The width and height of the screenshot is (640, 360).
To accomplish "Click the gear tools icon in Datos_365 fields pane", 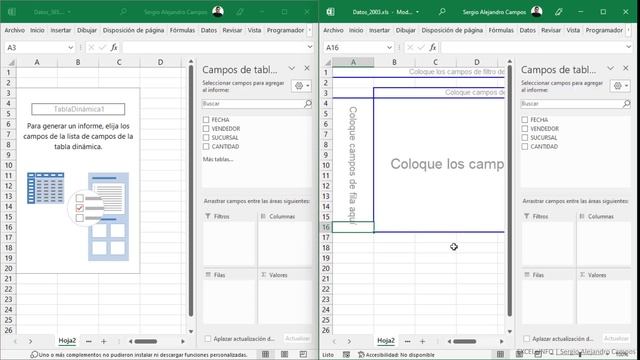I will pos(302,86).
